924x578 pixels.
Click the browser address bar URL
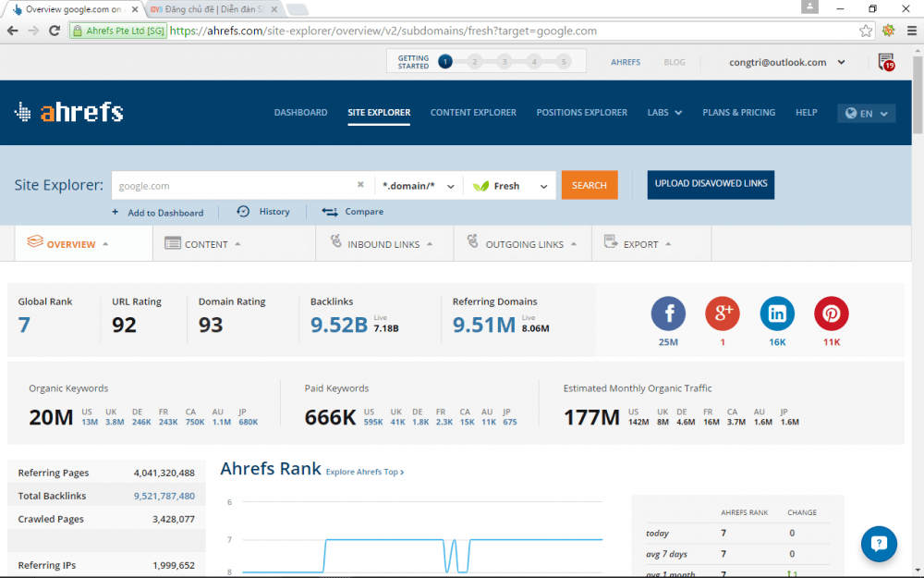point(383,31)
